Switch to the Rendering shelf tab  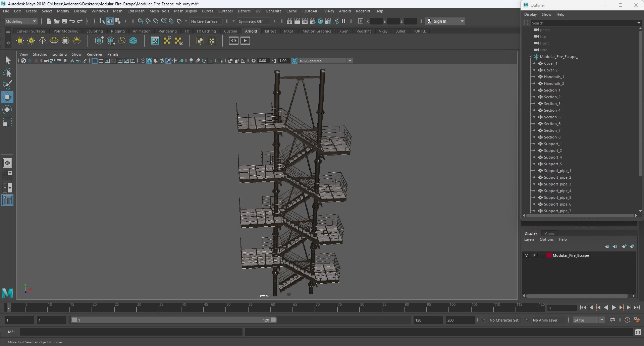pyautogui.click(x=168, y=31)
